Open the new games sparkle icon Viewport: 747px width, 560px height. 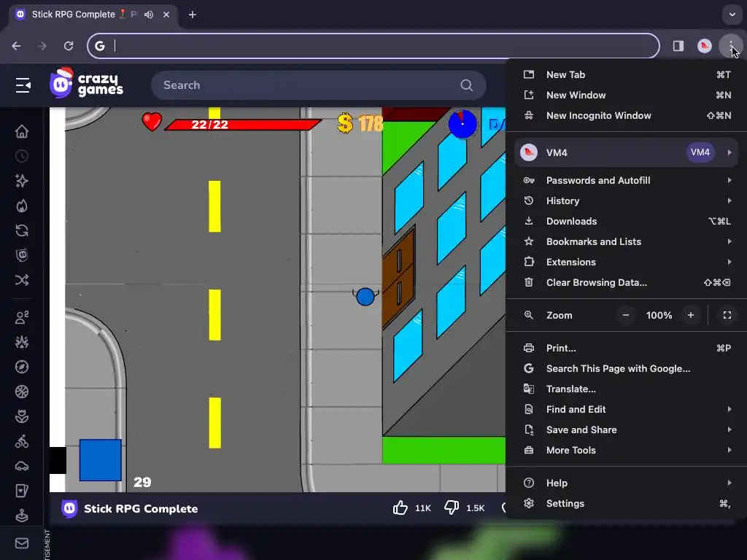coord(21,181)
